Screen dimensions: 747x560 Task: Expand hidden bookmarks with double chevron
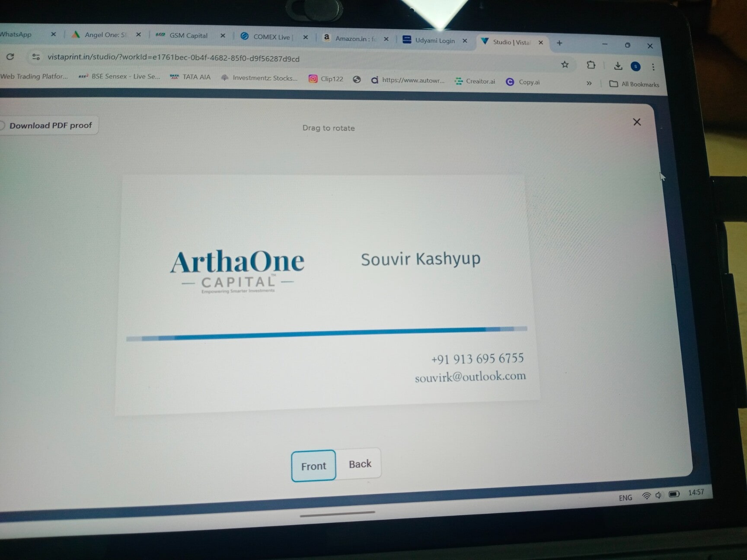[x=589, y=83]
